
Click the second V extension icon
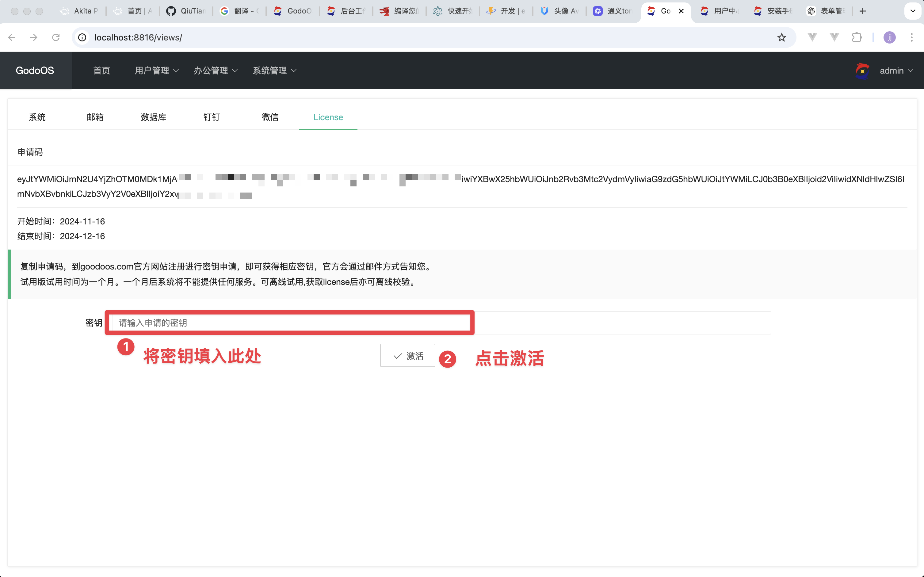pyautogui.click(x=835, y=37)
